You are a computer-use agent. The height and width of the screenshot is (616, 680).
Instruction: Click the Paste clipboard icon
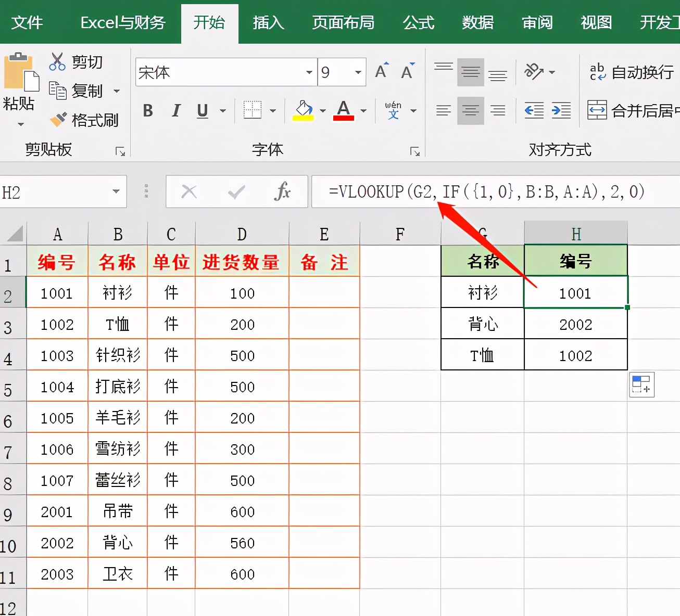coord(21,72)
